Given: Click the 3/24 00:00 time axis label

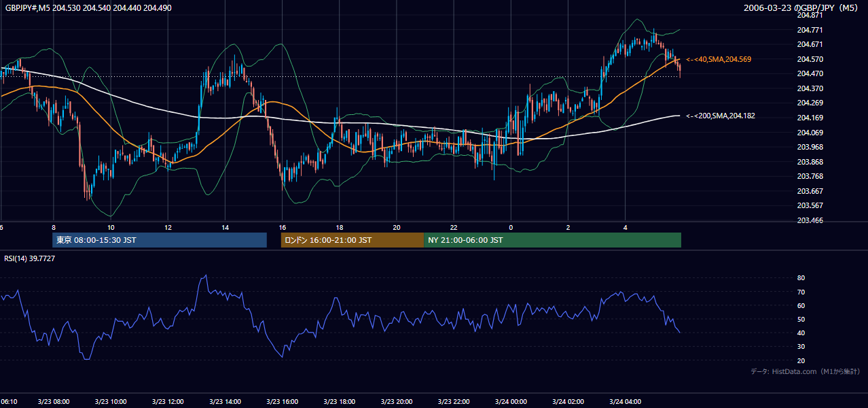Looking at the screenshot, I should 511,402.
